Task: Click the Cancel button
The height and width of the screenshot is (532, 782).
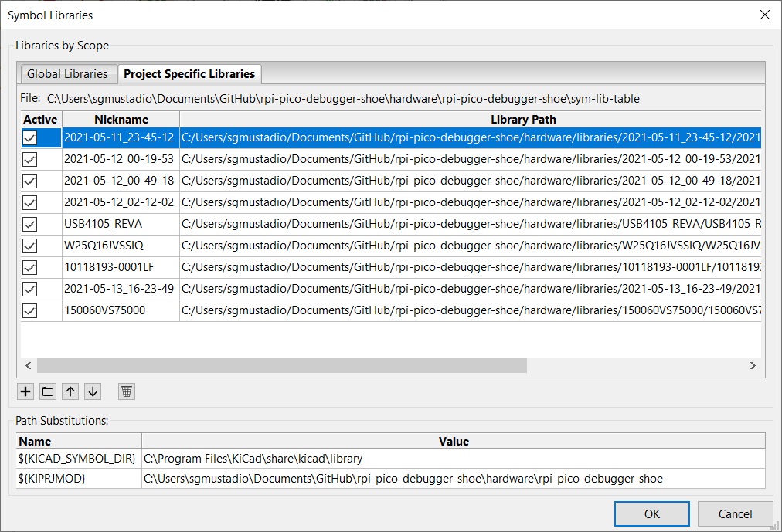Action: coord(735,514)
